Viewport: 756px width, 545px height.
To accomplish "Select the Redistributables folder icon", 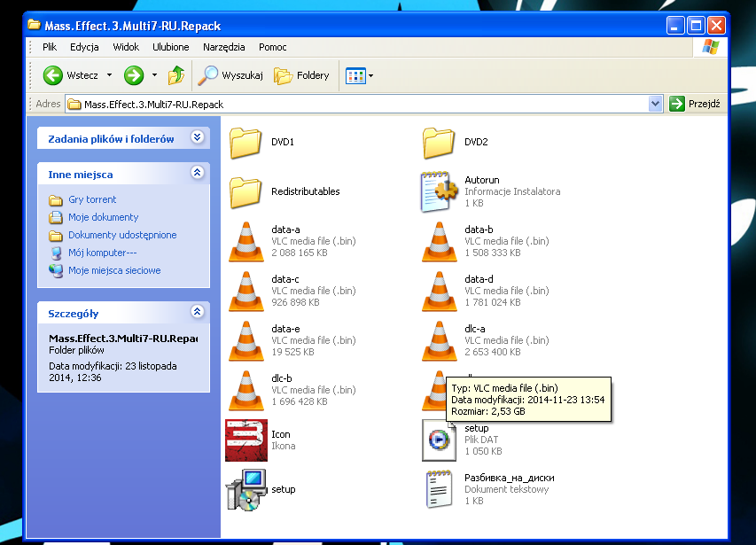I will pyautogui.click(x=246, y=192).
